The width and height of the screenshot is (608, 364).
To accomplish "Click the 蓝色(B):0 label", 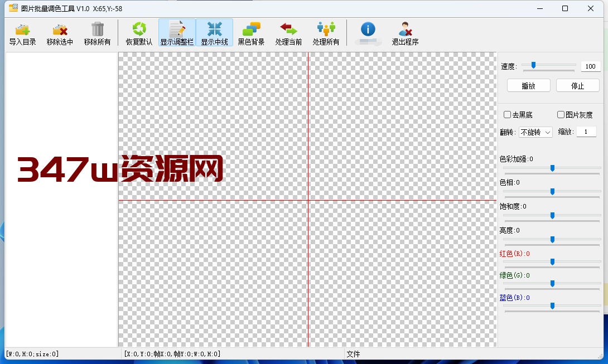I will [x=514, y=298].
